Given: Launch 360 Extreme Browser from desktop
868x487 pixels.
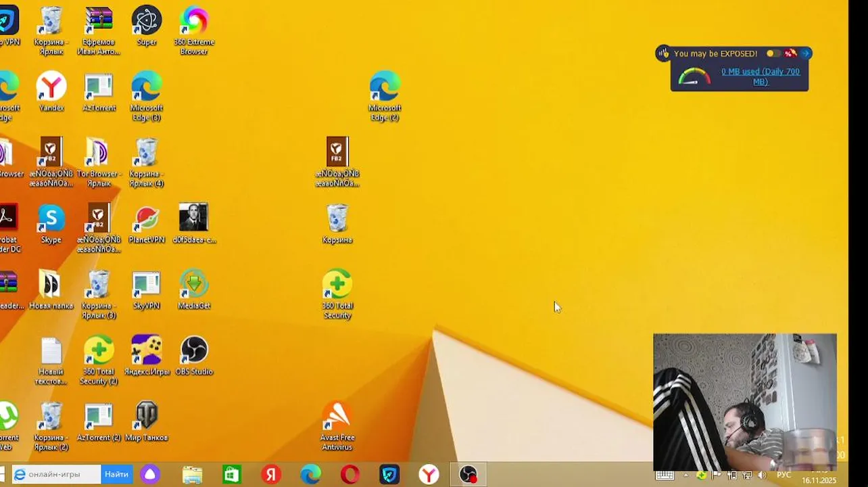Looking at the screenshot, I should click(x=194, y=31).
